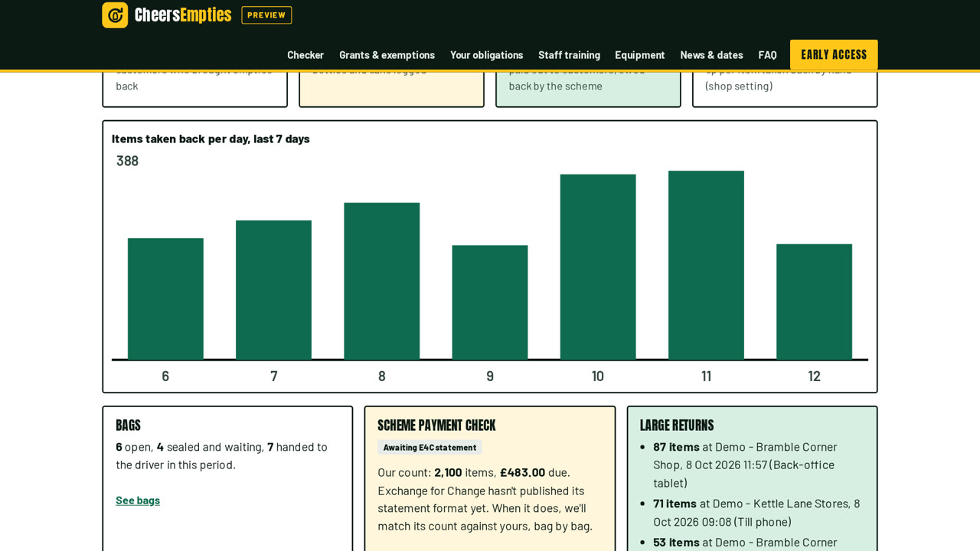
Task: Follow the See bags link
Action: [138, 500]
